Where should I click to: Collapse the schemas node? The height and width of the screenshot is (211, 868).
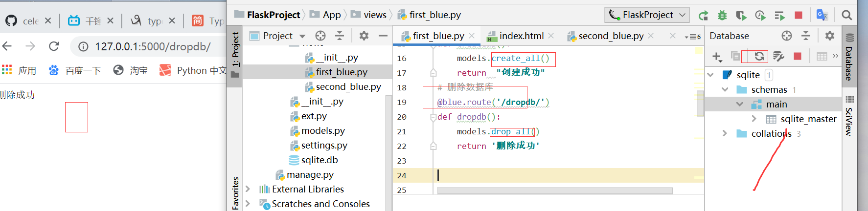click(x=725, y=89)
